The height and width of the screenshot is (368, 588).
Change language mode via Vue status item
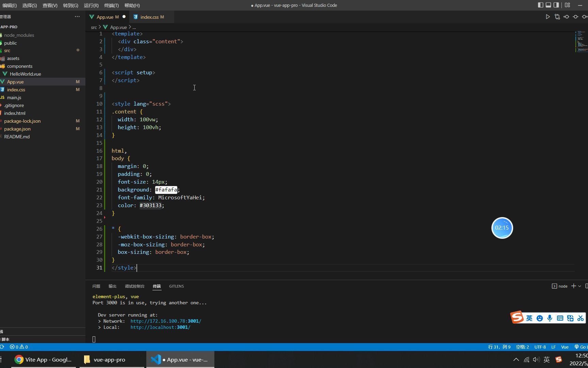(565, 347)
